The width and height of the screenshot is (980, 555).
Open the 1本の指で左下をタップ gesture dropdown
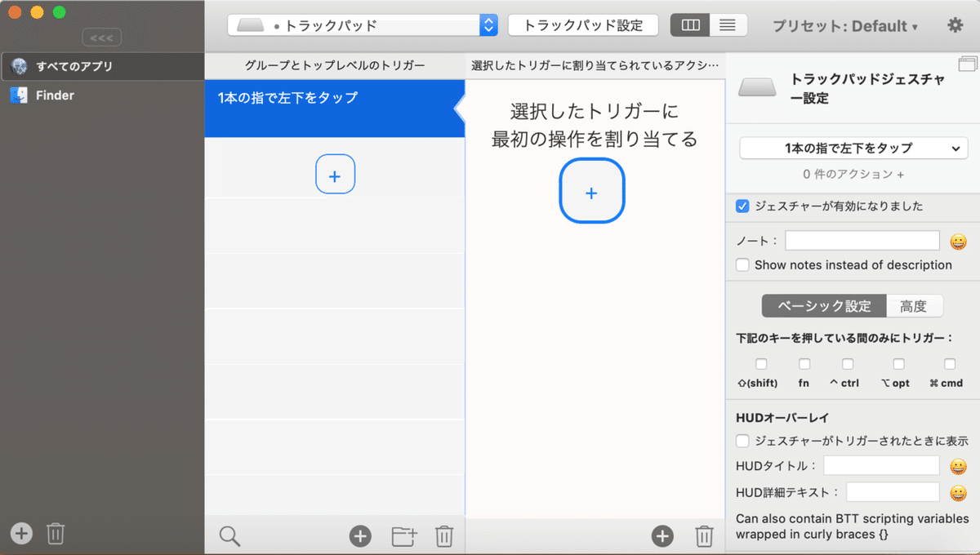pyautogui.click(x=852, y=148)
